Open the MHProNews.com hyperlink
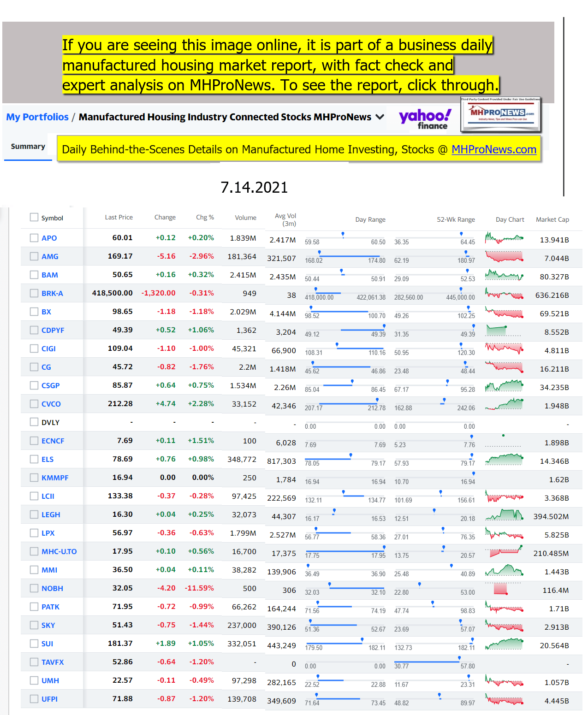Screen dimensions: 588x715 (493, 149)
